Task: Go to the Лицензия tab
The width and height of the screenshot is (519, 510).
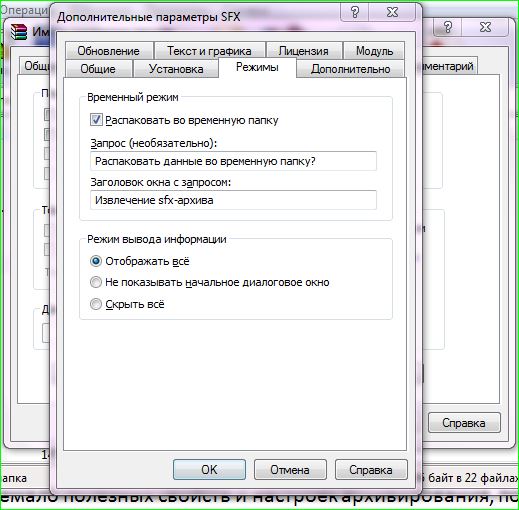Action: pyautogui.click(x=304, y=51)
